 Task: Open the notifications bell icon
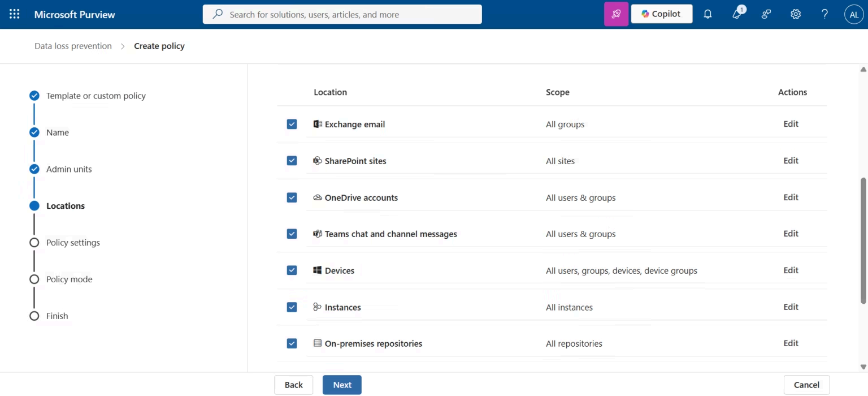pyautogui.click(x=708, y=14)
